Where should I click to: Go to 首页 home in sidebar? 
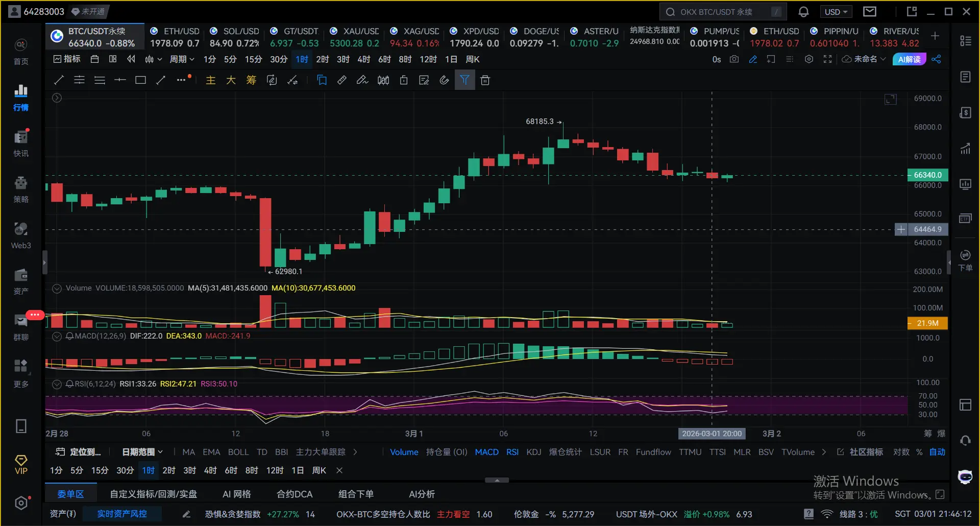point(21,52)
